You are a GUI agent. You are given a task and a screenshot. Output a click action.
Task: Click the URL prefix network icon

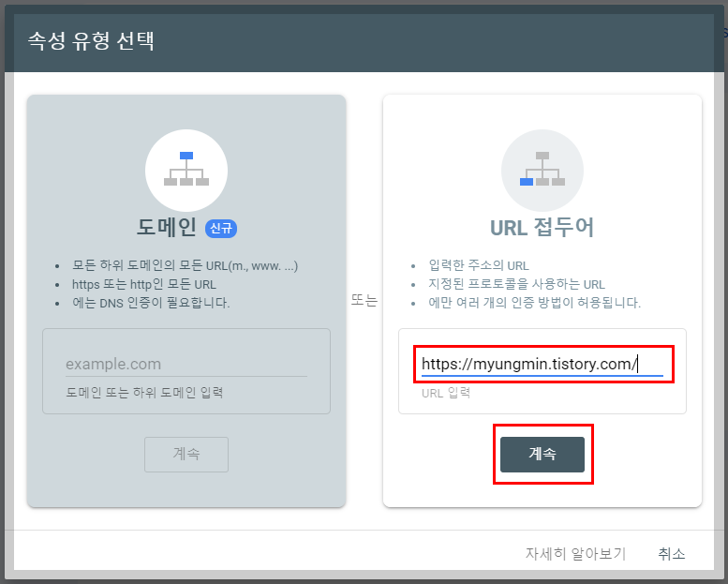542,170
